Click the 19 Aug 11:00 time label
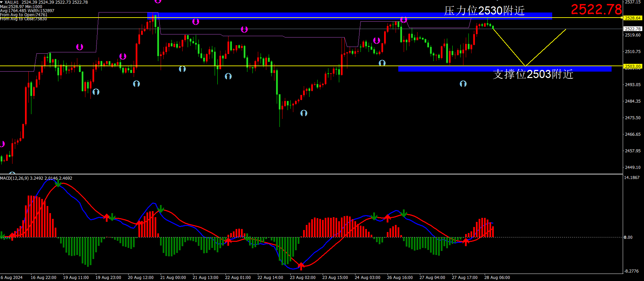 76,277
